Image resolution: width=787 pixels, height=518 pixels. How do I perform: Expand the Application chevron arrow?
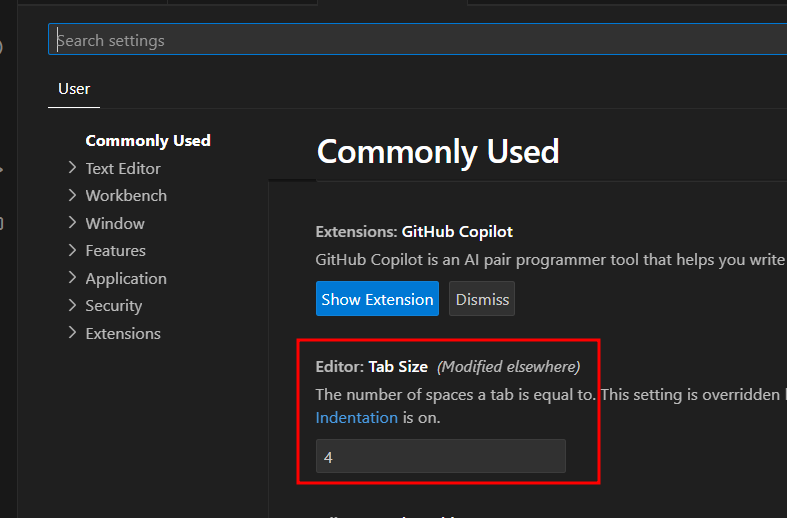(72, 278)
